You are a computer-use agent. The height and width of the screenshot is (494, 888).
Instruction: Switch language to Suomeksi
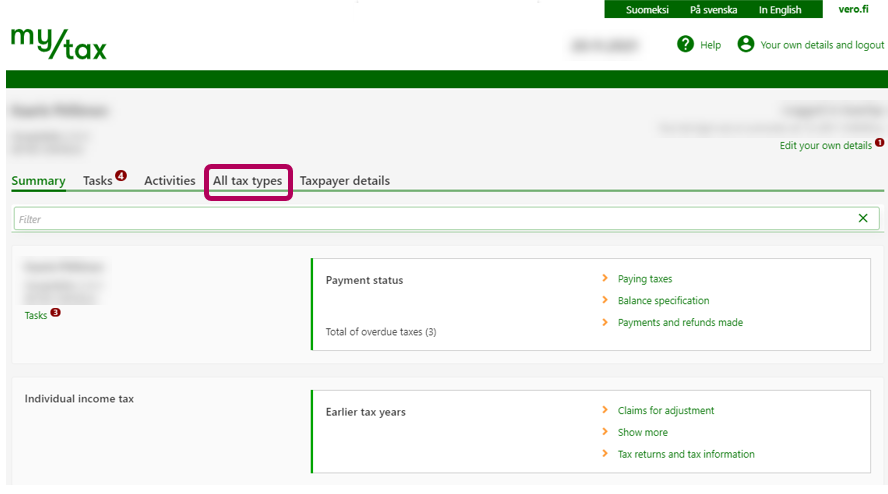pos(648,10)
